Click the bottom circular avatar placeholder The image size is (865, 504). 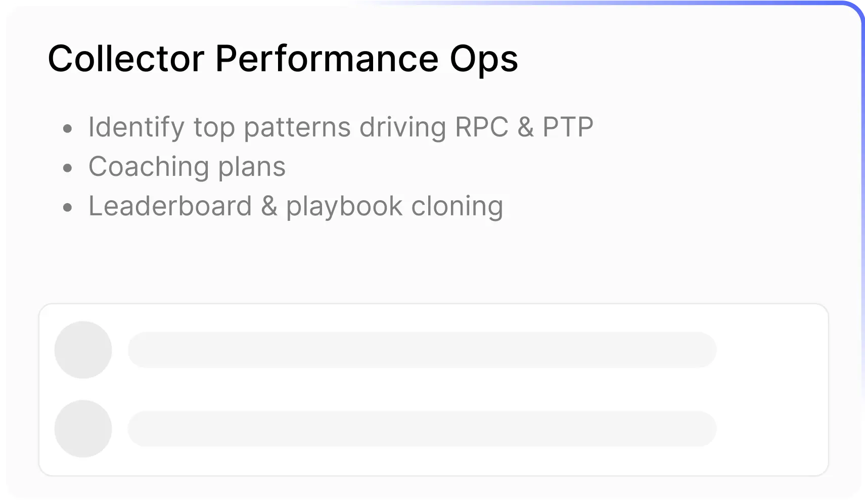[x=83, y=429]
